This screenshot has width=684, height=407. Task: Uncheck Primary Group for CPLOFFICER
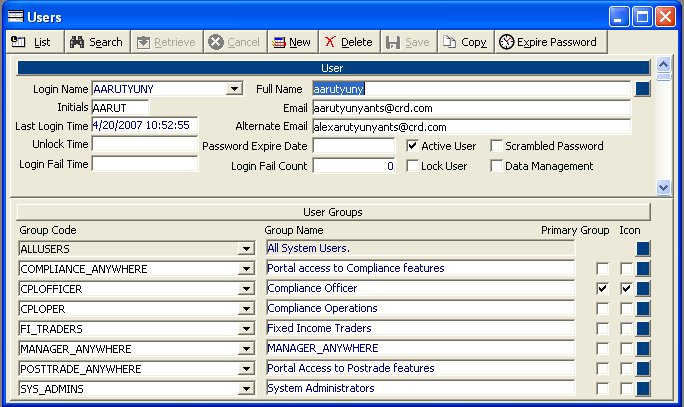602,288
